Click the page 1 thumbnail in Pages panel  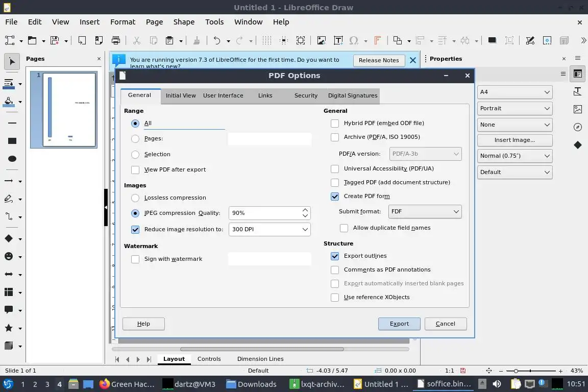(x=69, y=110)
